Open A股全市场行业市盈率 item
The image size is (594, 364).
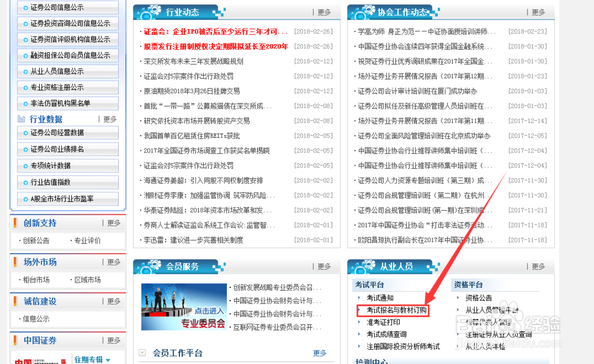point(68,199)
